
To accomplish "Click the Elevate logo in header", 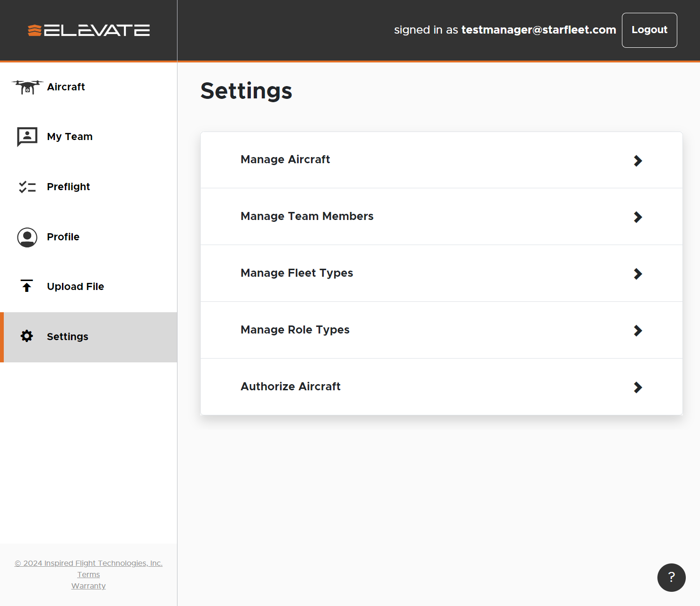I will tap(89, 30).
